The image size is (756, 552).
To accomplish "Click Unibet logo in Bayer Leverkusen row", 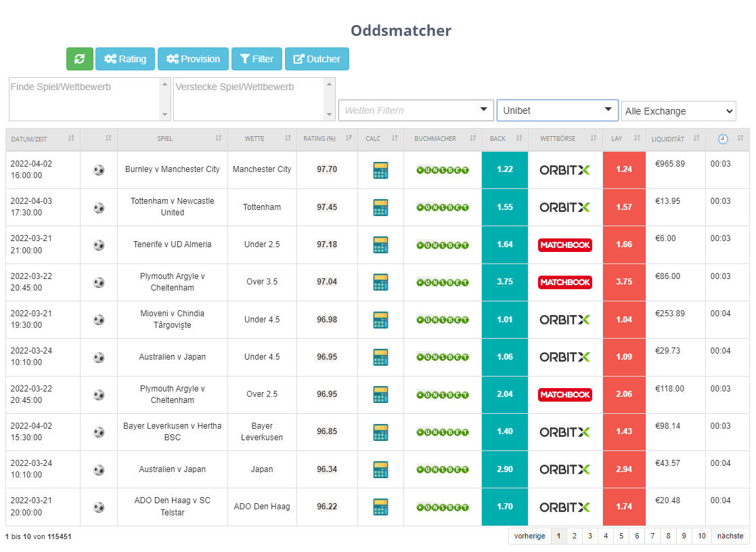I will [443, 432].
